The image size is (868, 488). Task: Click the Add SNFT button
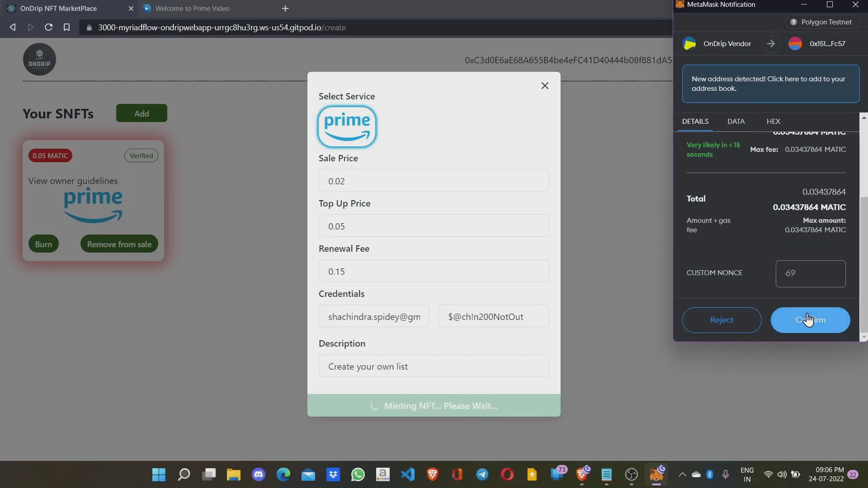tap(142, 113)
